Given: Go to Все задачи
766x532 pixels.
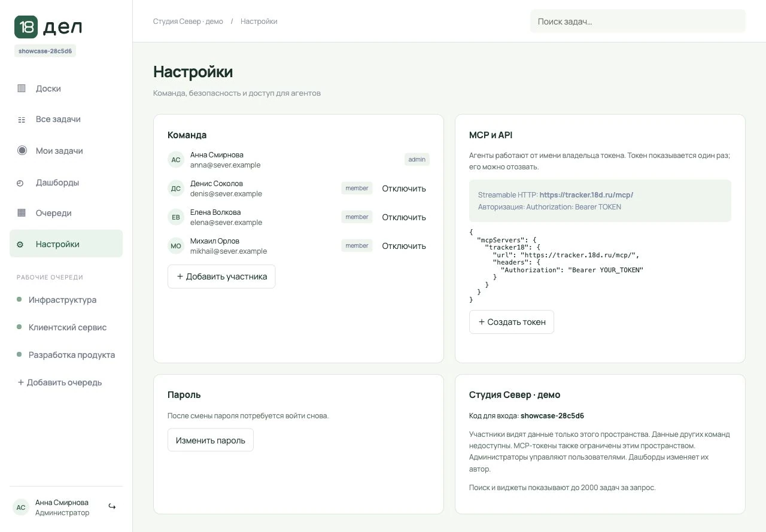Looking at the screenshot, I should (66, 119).
